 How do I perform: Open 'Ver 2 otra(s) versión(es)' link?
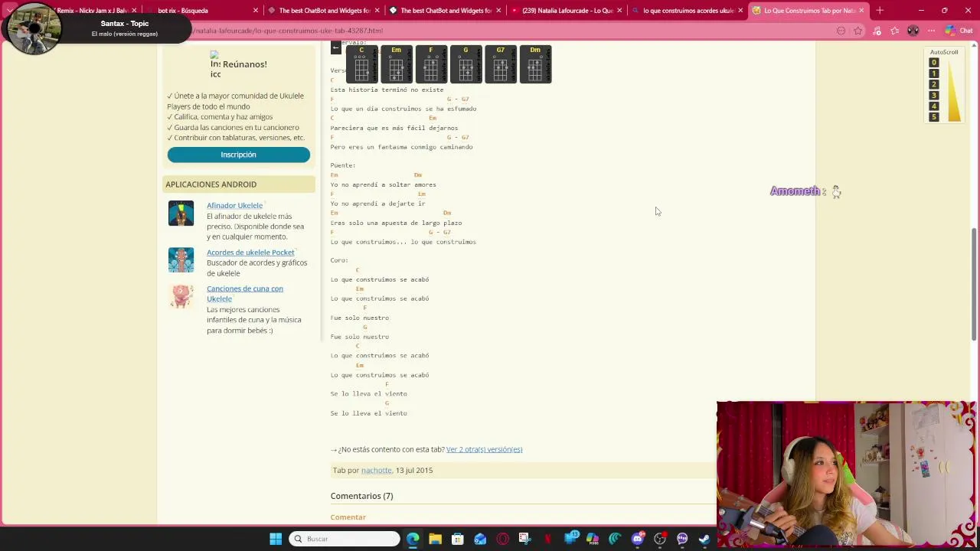pos(484,449)
